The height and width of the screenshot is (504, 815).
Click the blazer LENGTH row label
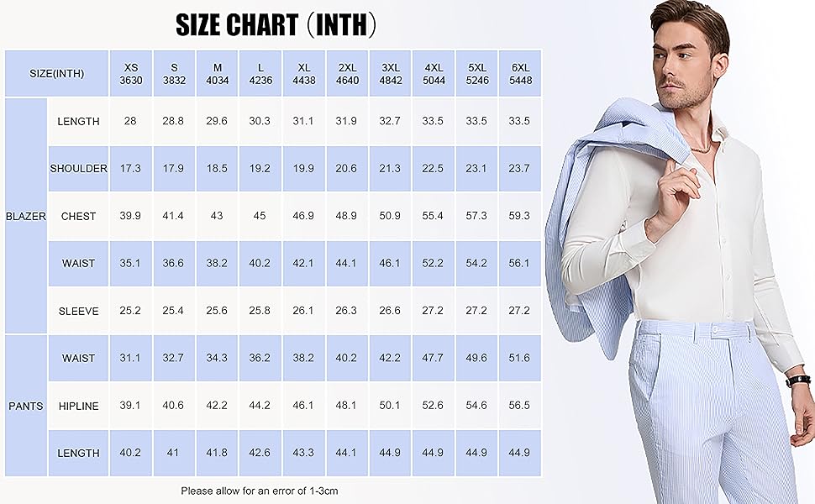point(79,121)
